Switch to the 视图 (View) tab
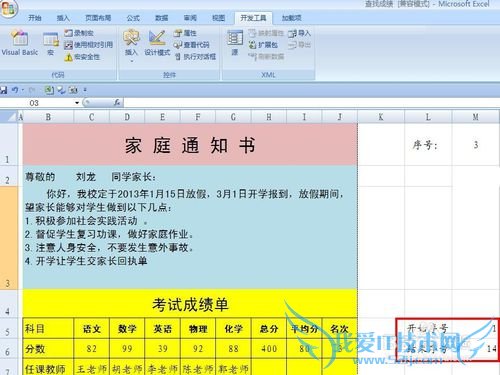Image resolution: width=500 pixels, height=375 pixels. [x=219, y=18]
